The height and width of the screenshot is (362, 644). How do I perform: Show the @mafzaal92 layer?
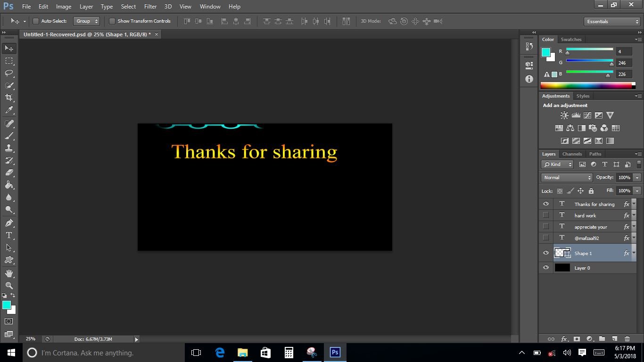coord(546,238)
